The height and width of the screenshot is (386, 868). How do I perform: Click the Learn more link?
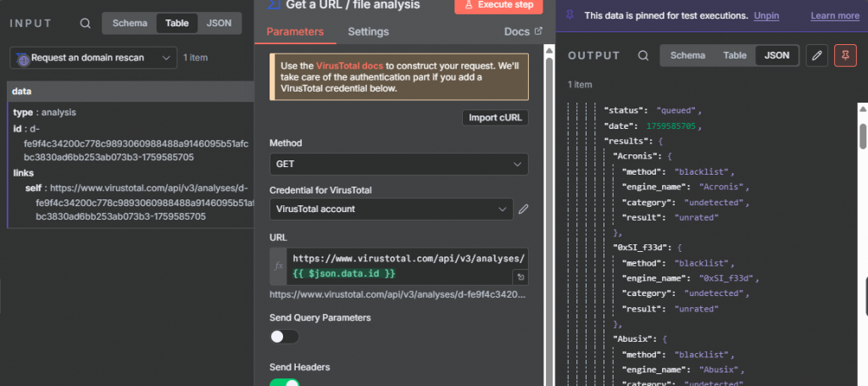[835, 16]
